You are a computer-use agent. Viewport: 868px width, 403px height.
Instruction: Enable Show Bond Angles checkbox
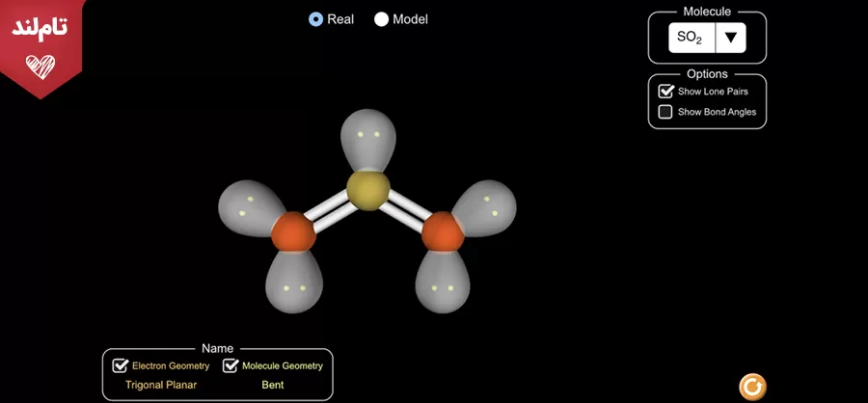click(x=665, y=112)
